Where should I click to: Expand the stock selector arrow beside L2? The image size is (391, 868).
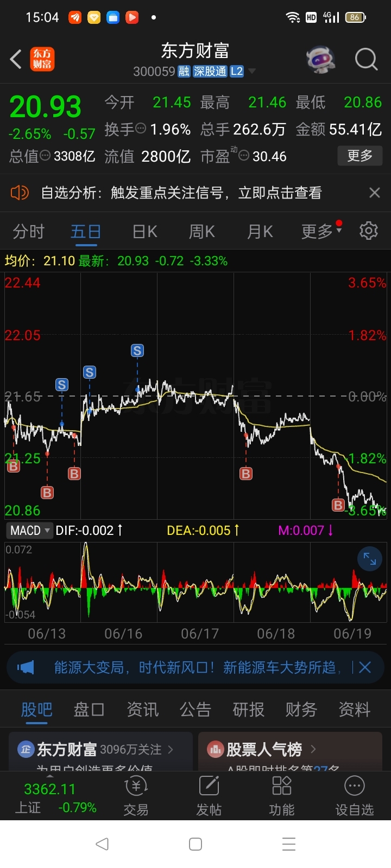pyautogui.click(x=251, y=72)
